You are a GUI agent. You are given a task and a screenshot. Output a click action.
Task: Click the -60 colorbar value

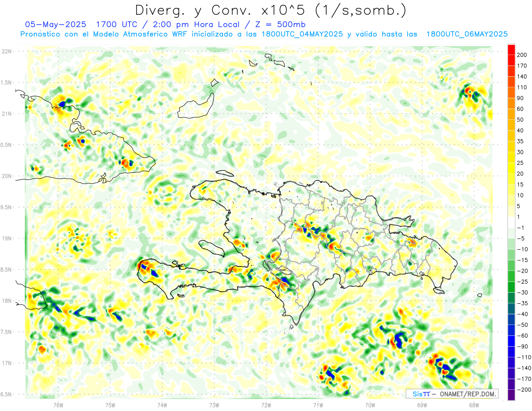522,336
